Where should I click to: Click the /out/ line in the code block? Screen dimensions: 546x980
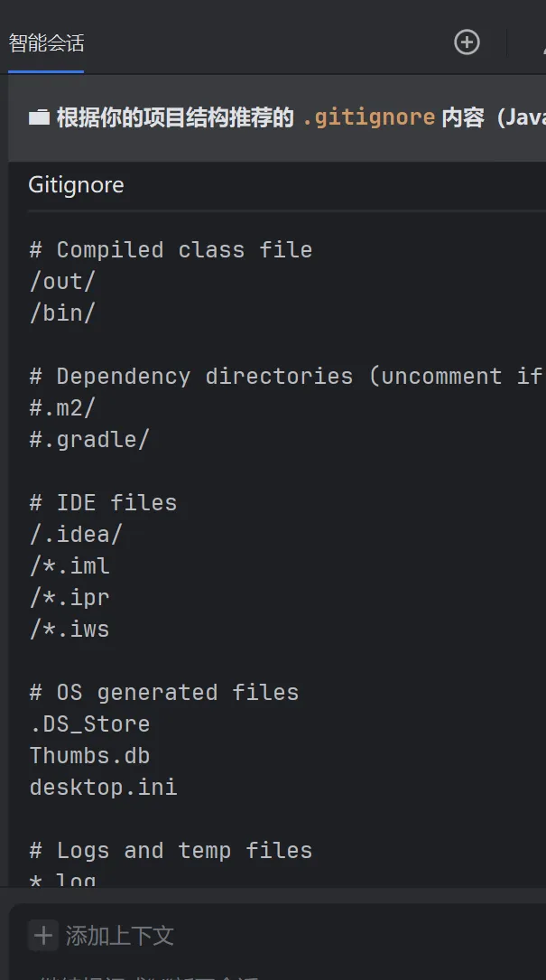click(x=62, y=281)
